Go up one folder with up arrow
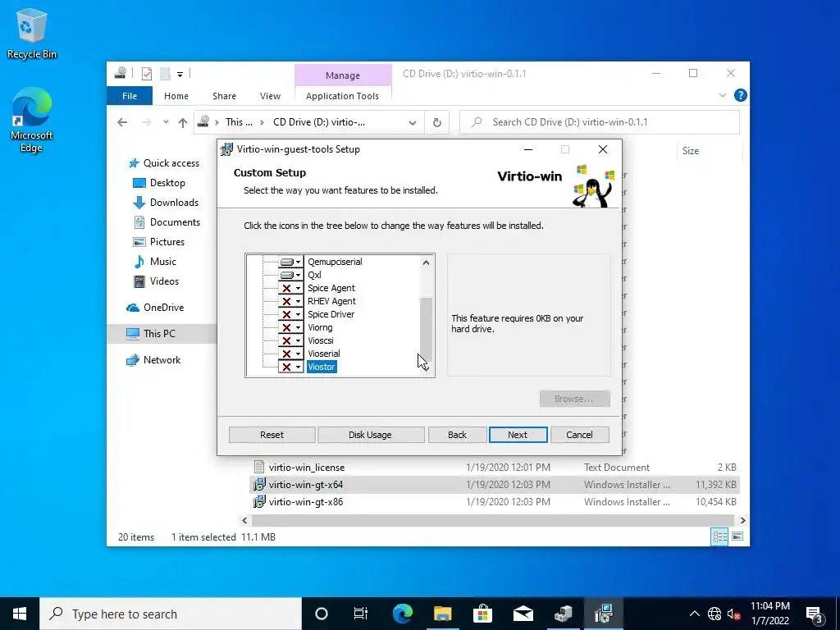Screen dimensions: 840x630 [183, 123]
